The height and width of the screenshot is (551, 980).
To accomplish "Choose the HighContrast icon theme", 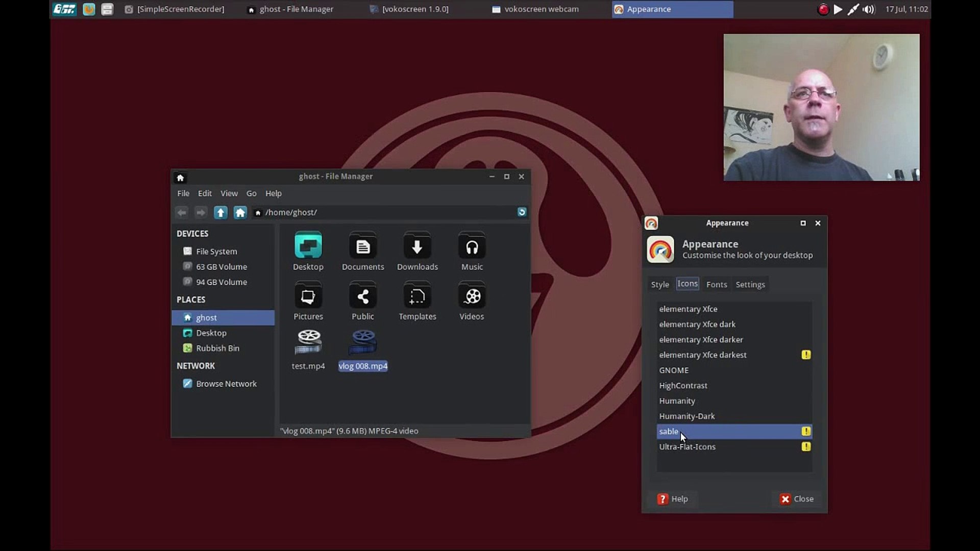I will [734, 385].
